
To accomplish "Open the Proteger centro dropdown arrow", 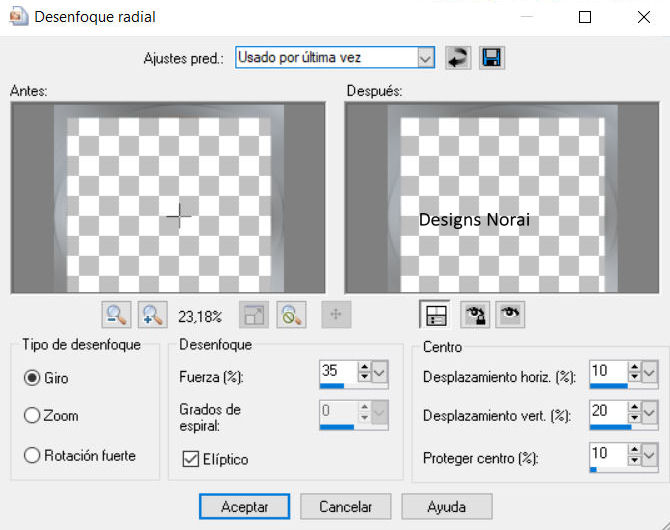I will [x=649, y=455].
